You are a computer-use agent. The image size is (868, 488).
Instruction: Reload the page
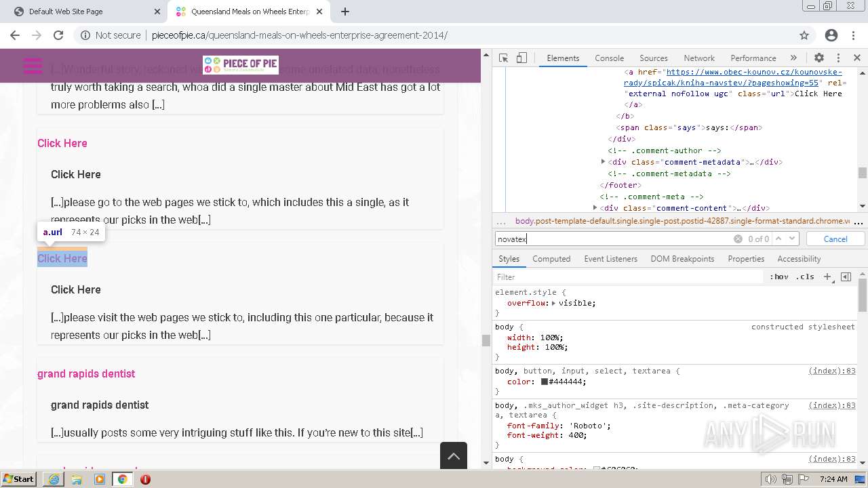tap(58, 35)
